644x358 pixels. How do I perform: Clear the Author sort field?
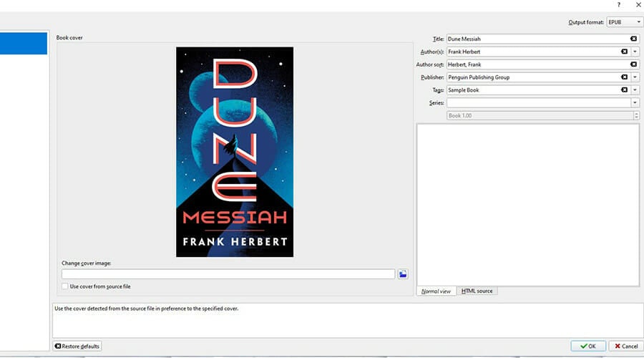tap(634, 64)
